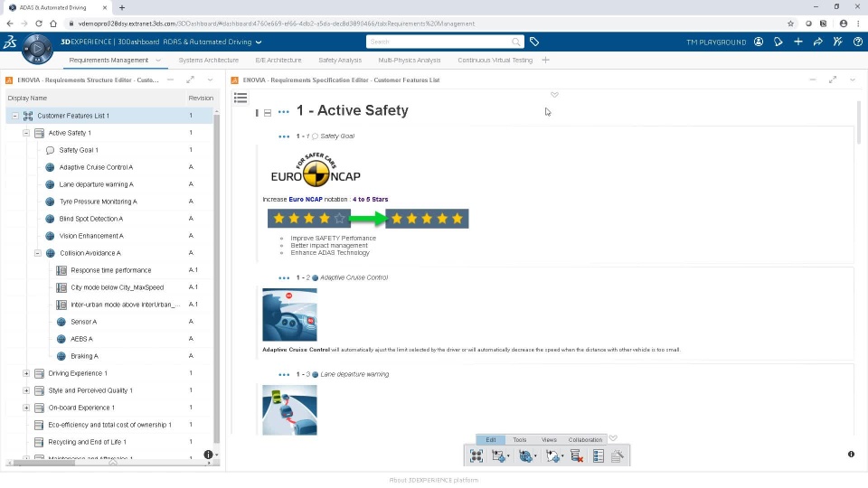Add a new dashboard tab with plus
The image size is (868, 488).
tap(546, 60)
